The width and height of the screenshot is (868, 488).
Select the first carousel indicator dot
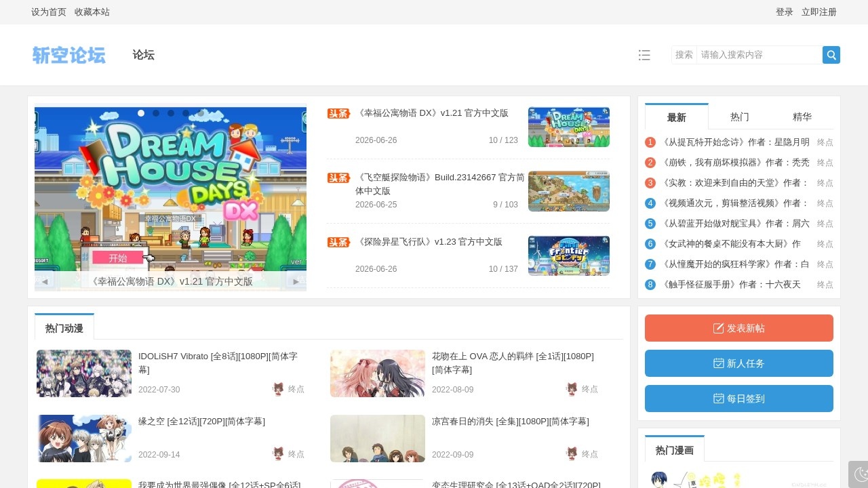(x=141, y=113)
